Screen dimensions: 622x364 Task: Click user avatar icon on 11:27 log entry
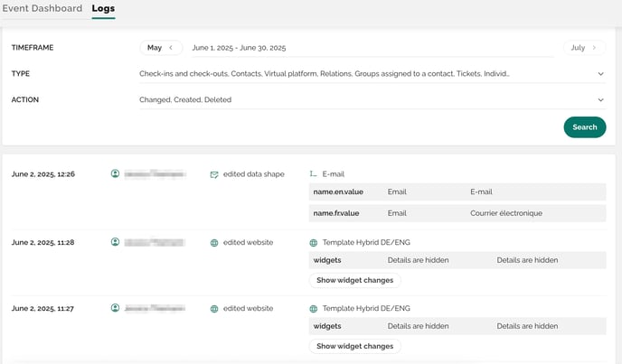(x=115, y=308)
